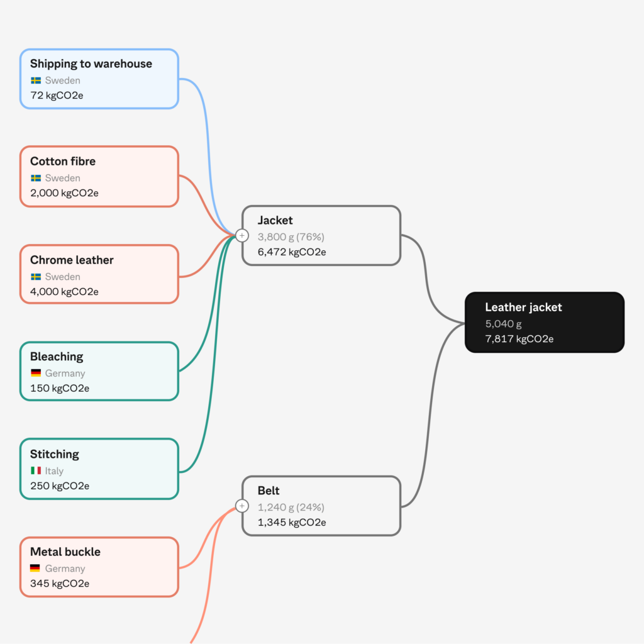Viewport: 644px width, 644px height.
Task: Click the Germany flag under Metal buckle
Action: 36,569
